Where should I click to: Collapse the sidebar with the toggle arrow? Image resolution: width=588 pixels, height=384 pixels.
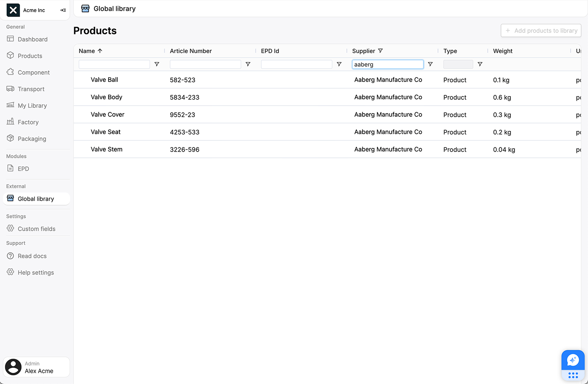(63, 10)
